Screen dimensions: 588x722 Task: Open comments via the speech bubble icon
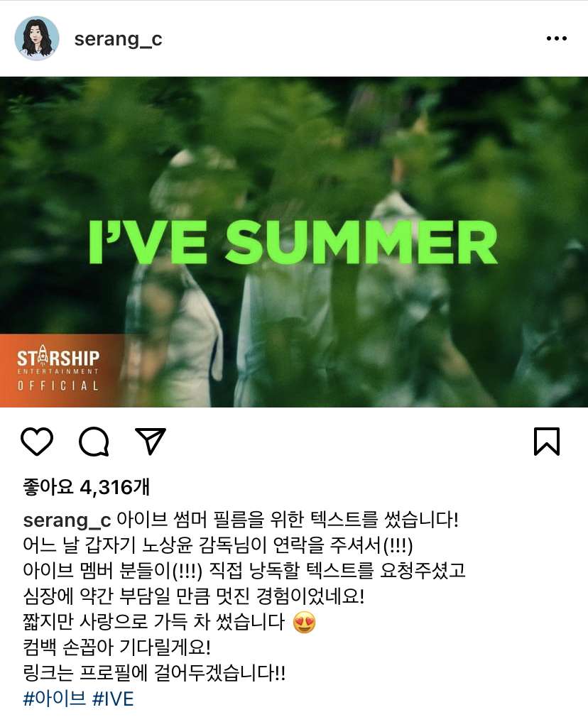[94, 442]
